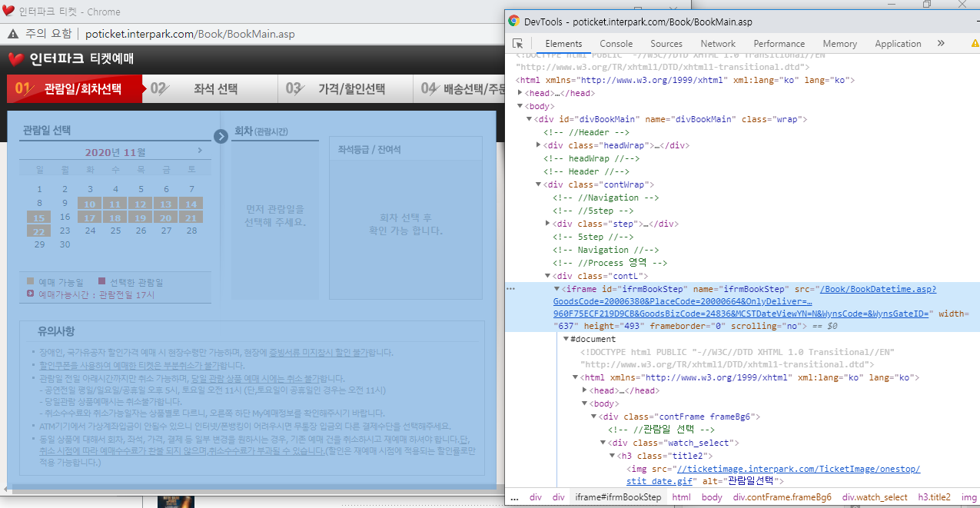Collapse the contFrame frameBg6 div node
Screen dimensions: 980x508
tap(594, 417)
